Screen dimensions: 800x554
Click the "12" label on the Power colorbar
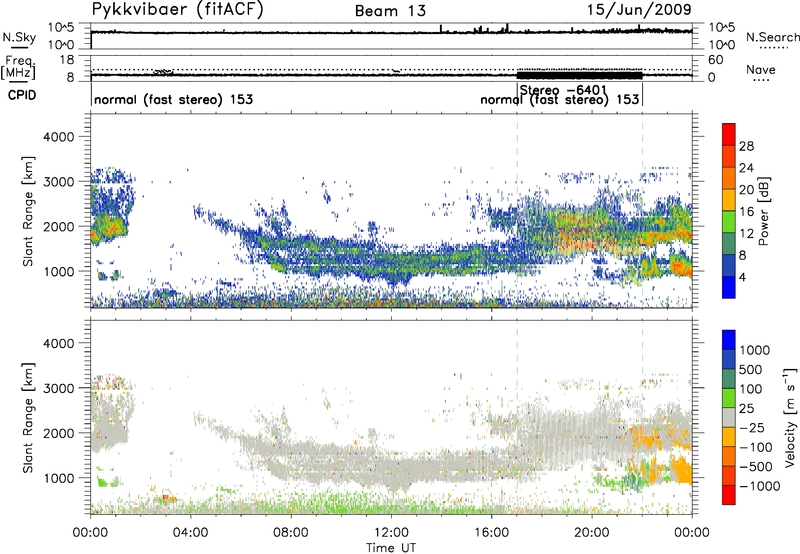click(x=746, y=234)
